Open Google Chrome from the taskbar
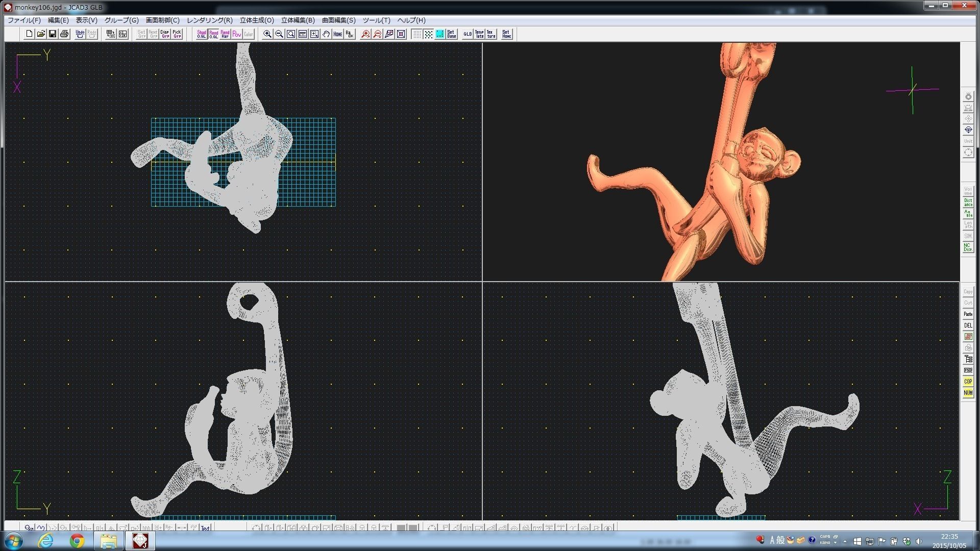 point(77,540)
